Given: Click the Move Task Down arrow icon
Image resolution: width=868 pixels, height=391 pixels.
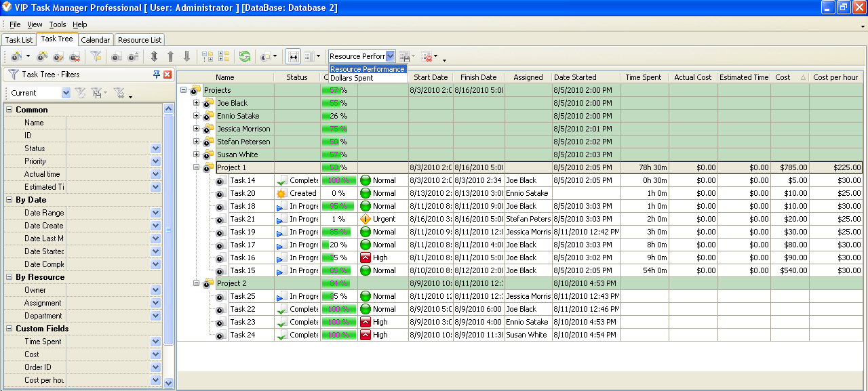Looking at the screenshot, I should [x=186, y=57].
